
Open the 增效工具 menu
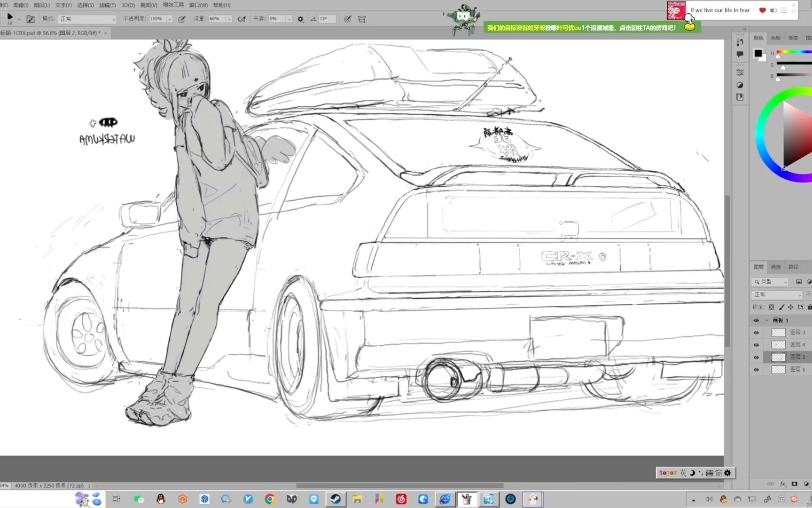(173, 5)
